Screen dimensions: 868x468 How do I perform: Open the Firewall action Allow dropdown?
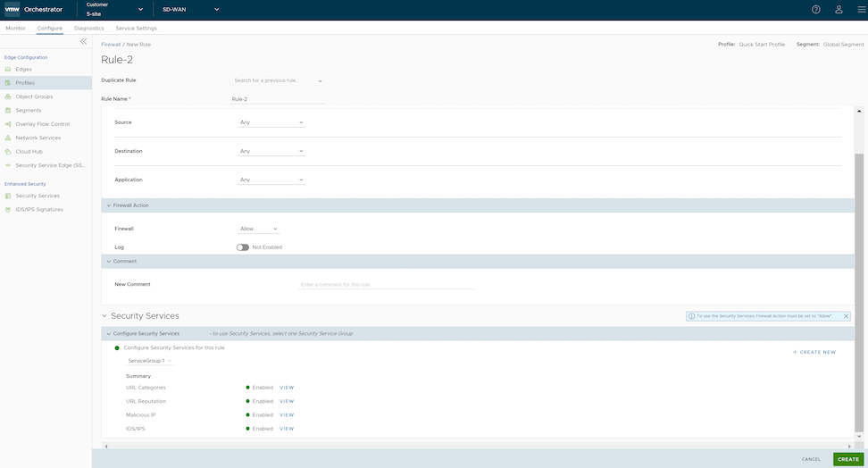(x=259, y=229)
